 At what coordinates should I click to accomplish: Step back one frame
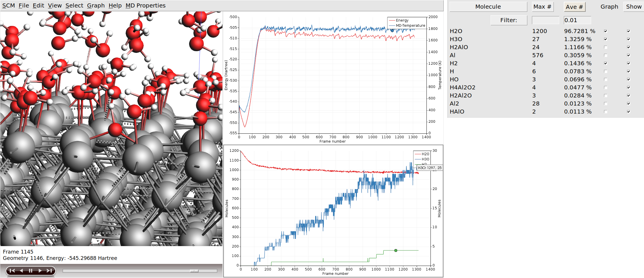[21, 271]
